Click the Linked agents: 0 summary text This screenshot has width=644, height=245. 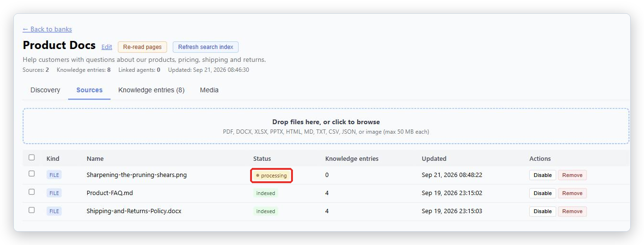coord(139,70)
